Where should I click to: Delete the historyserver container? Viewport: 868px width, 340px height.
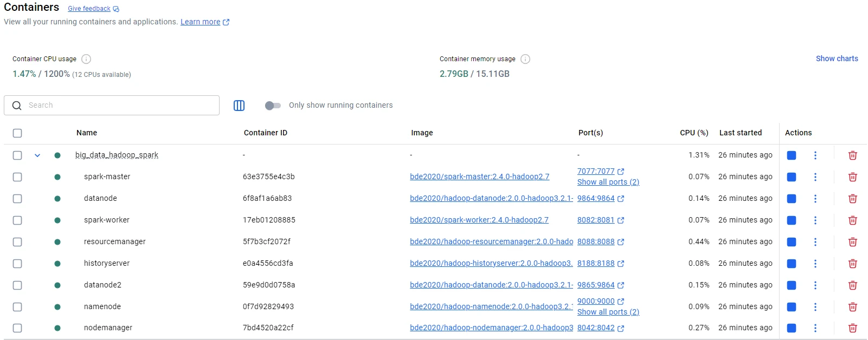(852, 264)
